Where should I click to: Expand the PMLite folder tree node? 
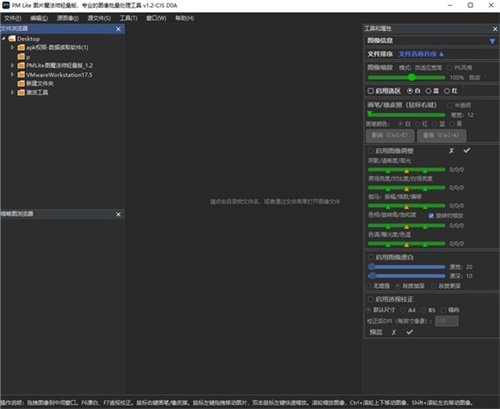pyautogui.click(x=12, y=65)
